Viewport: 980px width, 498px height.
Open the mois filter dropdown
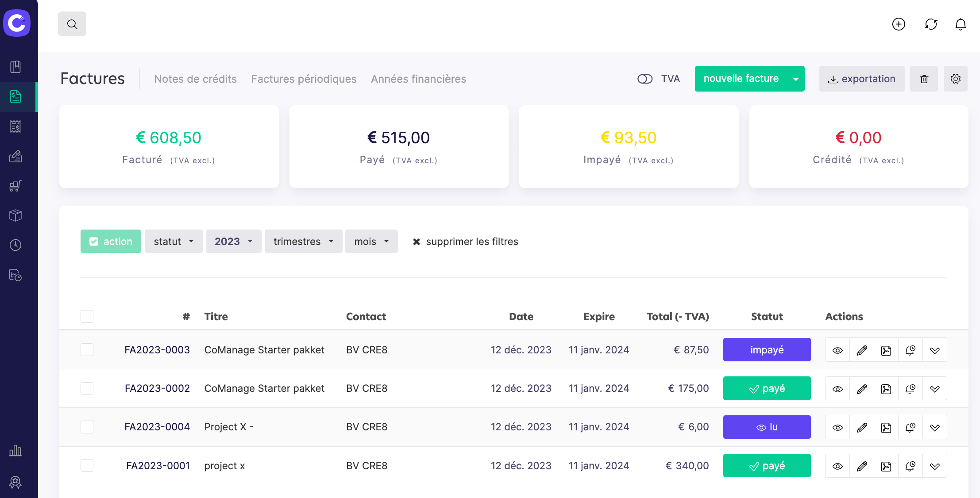[371, 241]
